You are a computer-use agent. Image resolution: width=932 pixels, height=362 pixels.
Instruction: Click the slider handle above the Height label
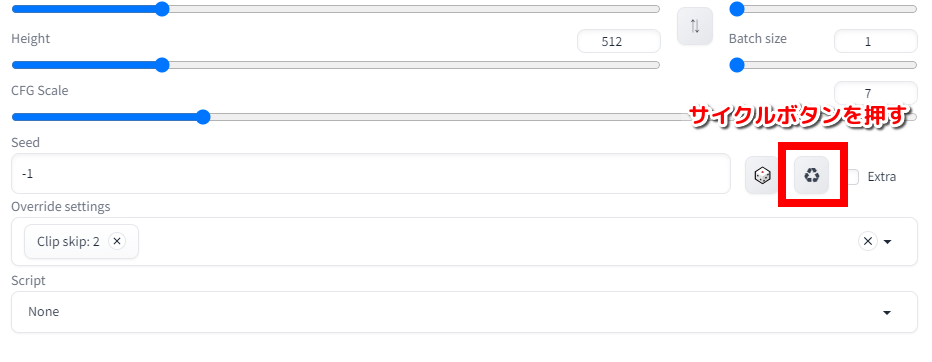pos(162,9)
